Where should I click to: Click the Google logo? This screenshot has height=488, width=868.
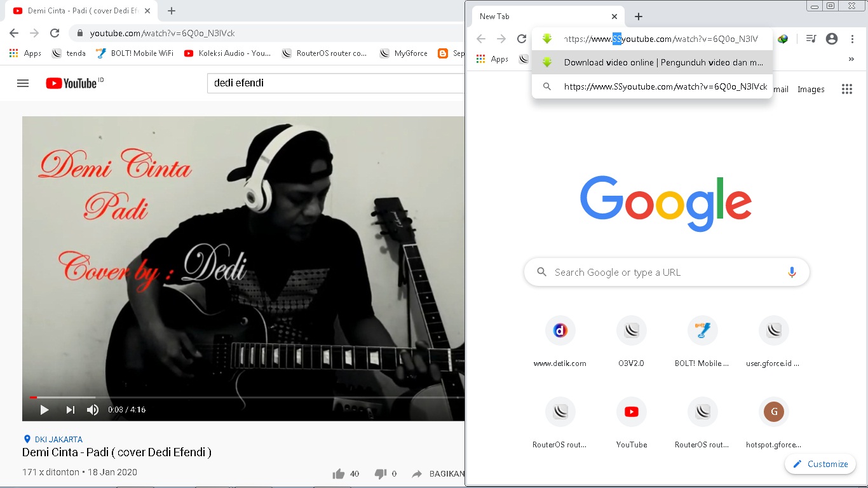(666, 203)
